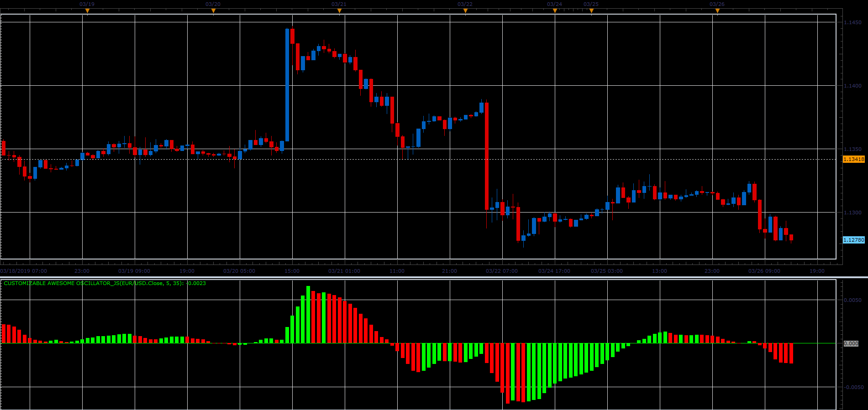Click the -0.0050 oscillator axis label
Screen dimensions: 868x410
[x=853, y=387]
